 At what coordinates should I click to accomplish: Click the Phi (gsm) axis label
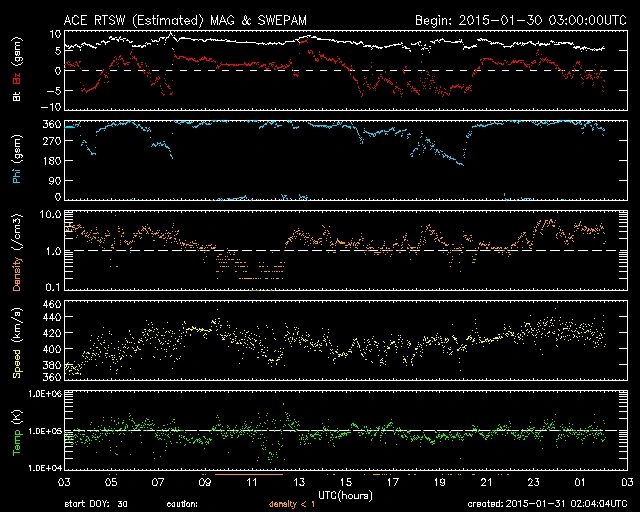click(x=16, y=157)
